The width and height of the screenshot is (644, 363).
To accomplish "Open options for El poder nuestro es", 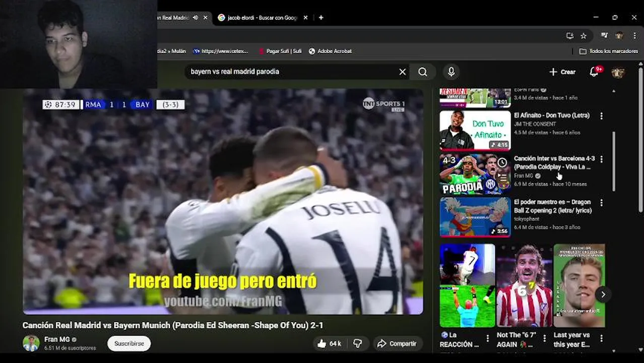I will 601,203.
